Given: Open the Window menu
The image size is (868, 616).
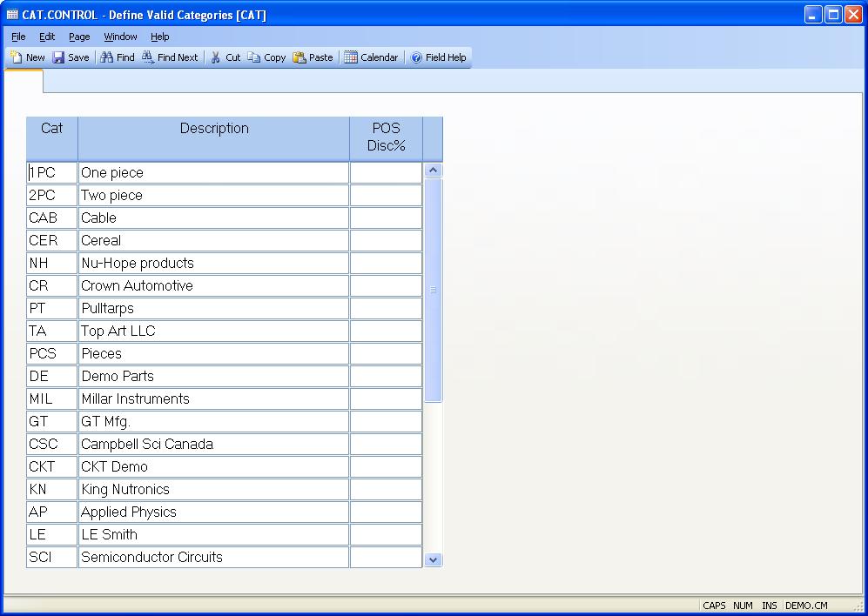Looking at the screenshot, I should click(120, 37).
